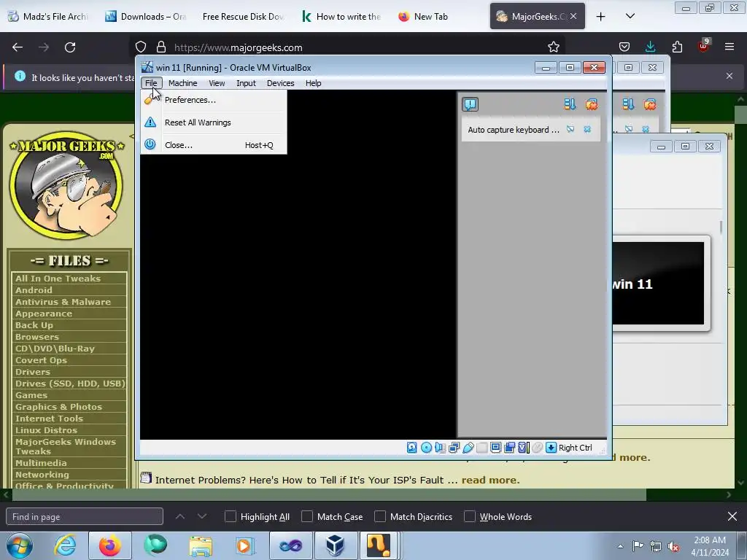
Task: Click the win 11 preview thumbnail
Action: tap(658, 284)
